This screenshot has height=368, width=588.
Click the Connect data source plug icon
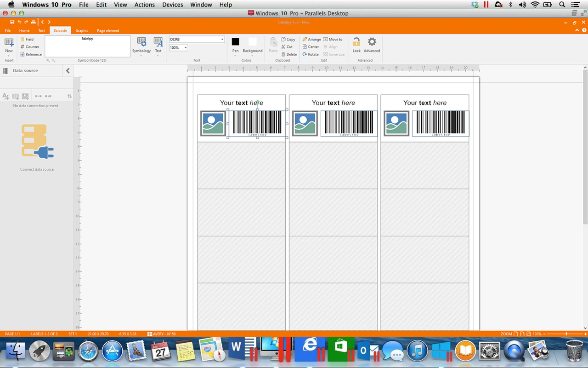pos(37,142)
